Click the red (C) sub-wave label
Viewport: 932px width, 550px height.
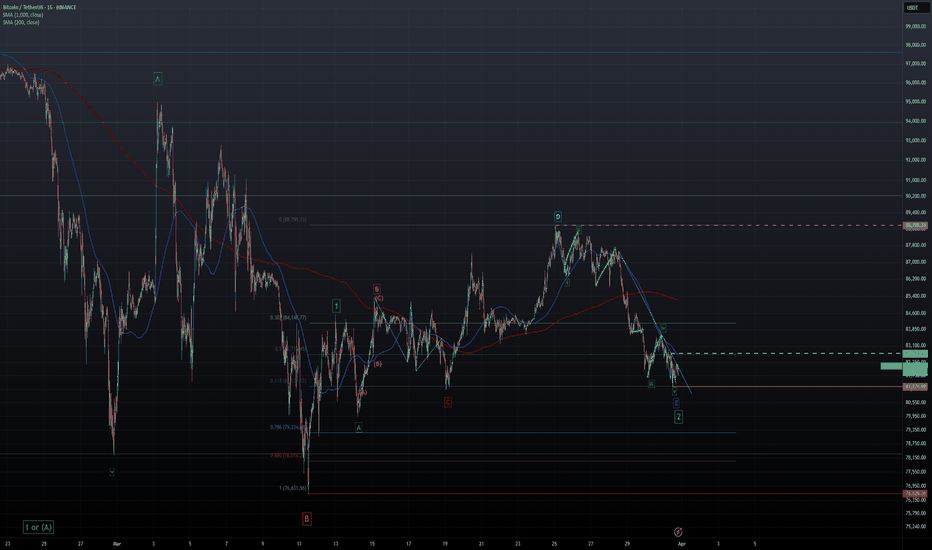(x=379, y=298)
